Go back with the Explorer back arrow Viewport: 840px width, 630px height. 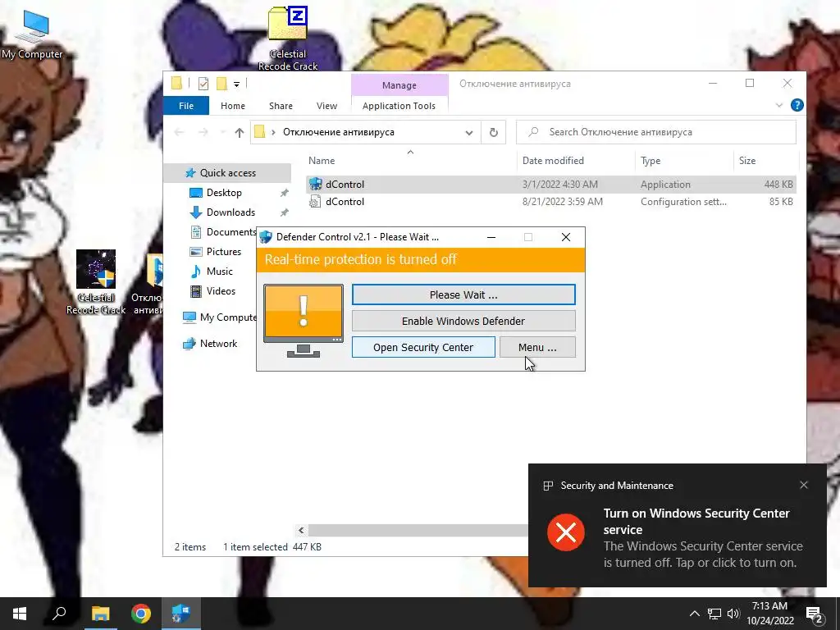click(179, 132)
